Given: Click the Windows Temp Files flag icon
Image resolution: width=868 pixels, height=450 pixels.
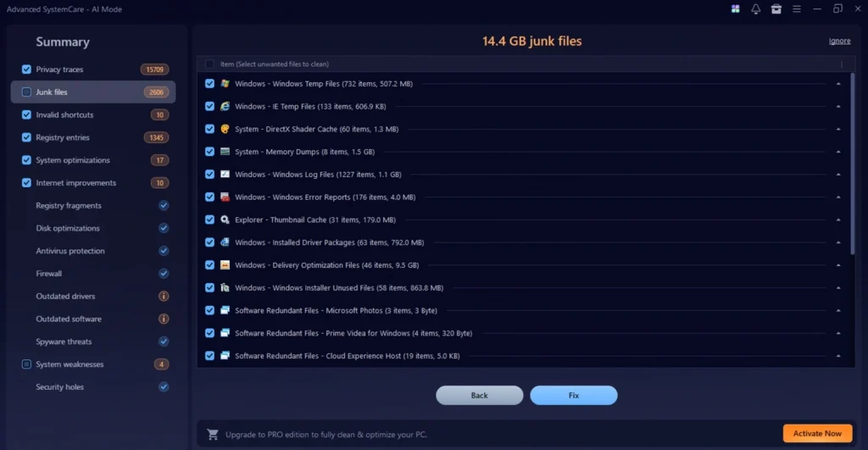Looking at the screenshot, I should [225, 84].
